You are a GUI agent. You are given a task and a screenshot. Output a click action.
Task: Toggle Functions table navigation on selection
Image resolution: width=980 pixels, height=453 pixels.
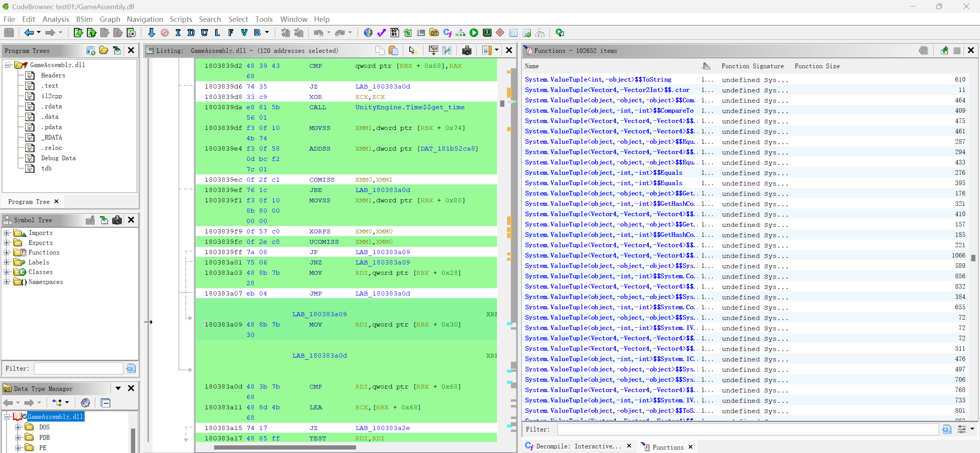point(944,51)
